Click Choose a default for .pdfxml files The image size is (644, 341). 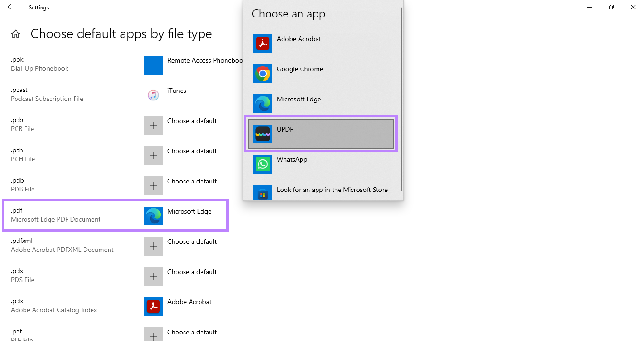tap(153, 246)
